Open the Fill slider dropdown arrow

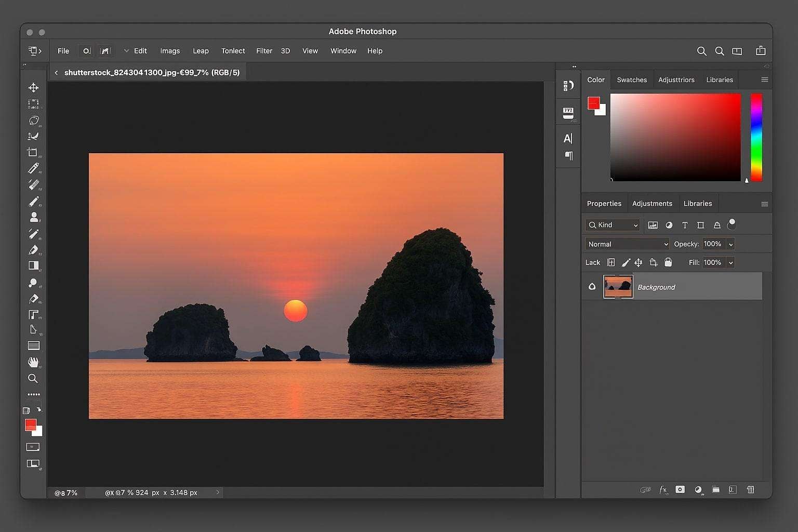coord(731,263)
